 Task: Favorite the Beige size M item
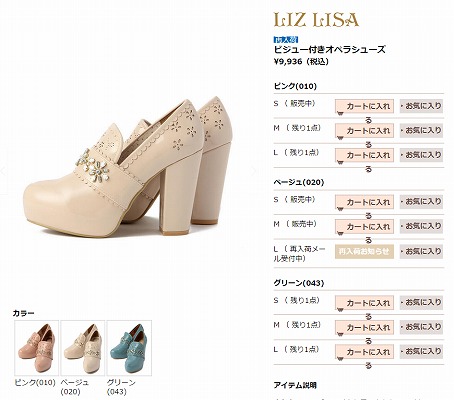[x=421, y=226]
